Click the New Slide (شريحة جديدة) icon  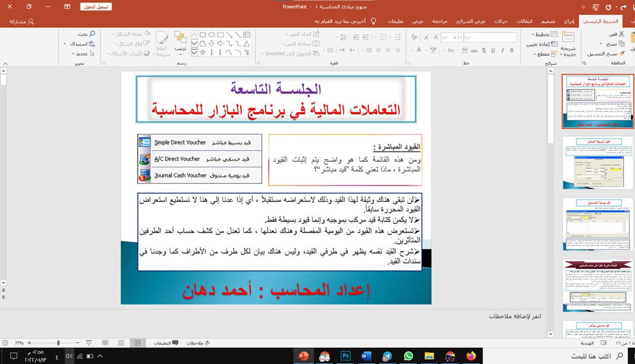[569, 38]
